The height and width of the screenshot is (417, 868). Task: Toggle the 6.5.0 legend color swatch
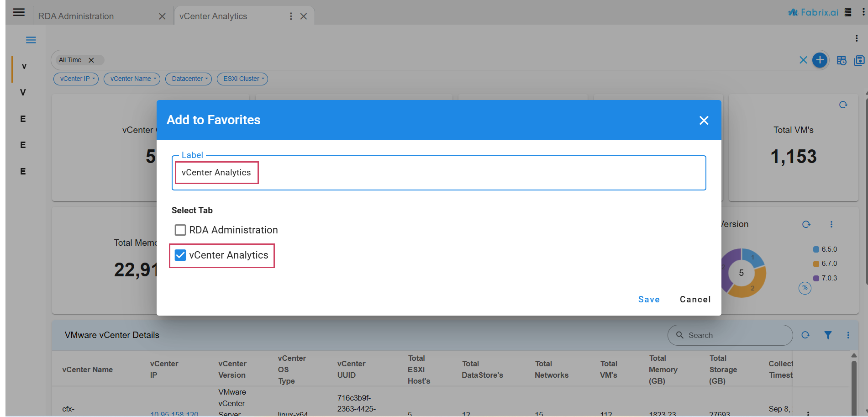pyautogui.click(x=816, y=249)
